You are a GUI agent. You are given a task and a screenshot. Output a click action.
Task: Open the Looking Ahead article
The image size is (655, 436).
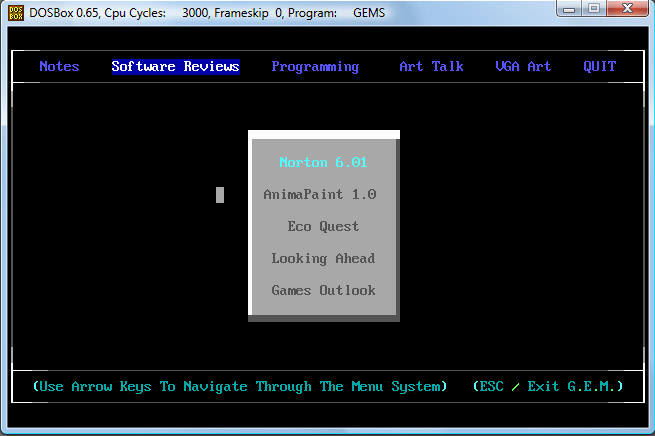[323, 258]
